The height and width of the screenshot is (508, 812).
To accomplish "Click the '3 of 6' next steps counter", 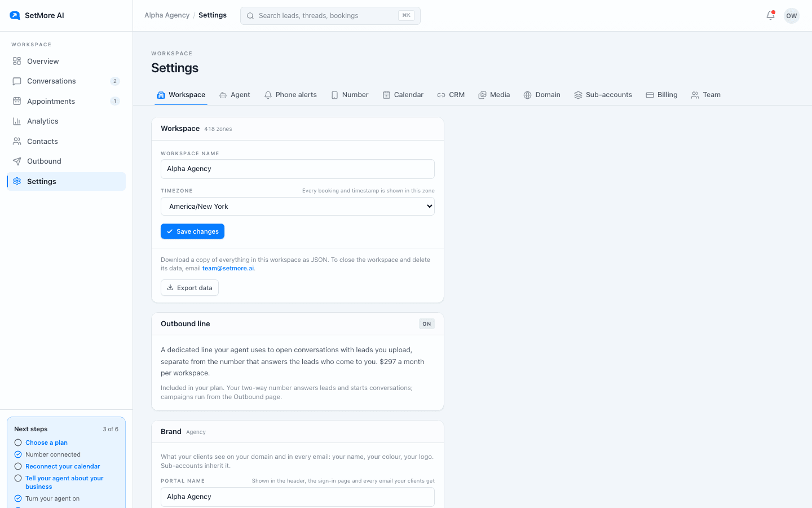I will click(x=111, y=430).
